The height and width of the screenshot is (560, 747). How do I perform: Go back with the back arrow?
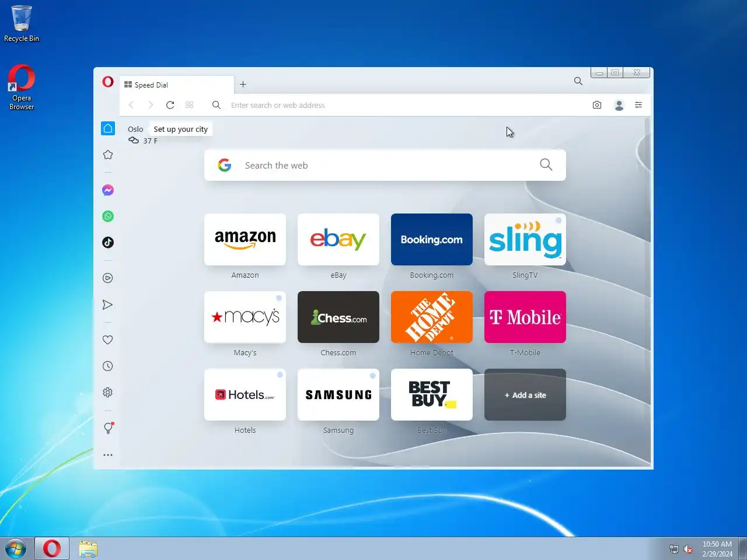(x=131, y=105)
